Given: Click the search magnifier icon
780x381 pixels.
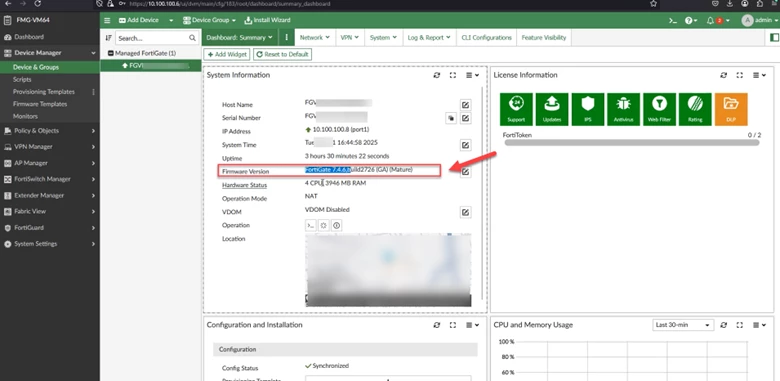Looking at the screenshot, I should [192, 38].
